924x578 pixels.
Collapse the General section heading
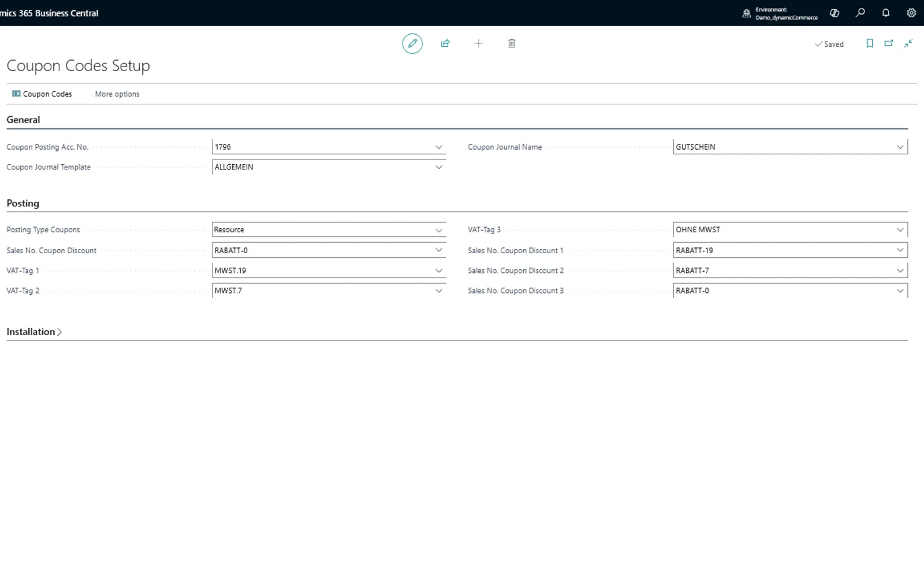coord(23,120)
